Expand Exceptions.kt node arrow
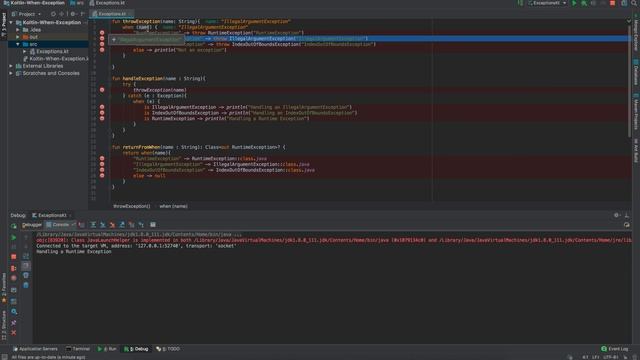This screenshot has width=640, height=360. [24, 51]
